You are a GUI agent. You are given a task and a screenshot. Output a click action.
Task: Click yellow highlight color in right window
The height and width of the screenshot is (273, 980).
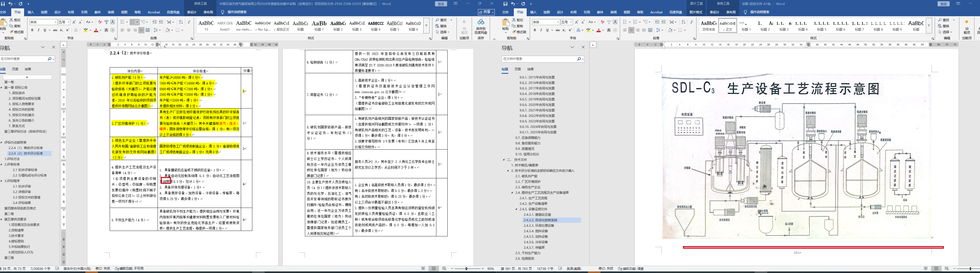(x=588, y=30)
